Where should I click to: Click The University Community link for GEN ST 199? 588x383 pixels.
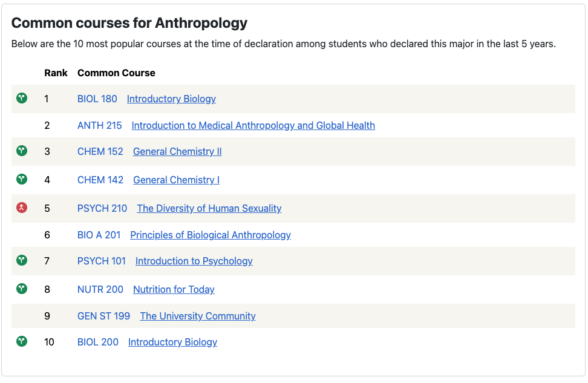click(x=197, y=316)
